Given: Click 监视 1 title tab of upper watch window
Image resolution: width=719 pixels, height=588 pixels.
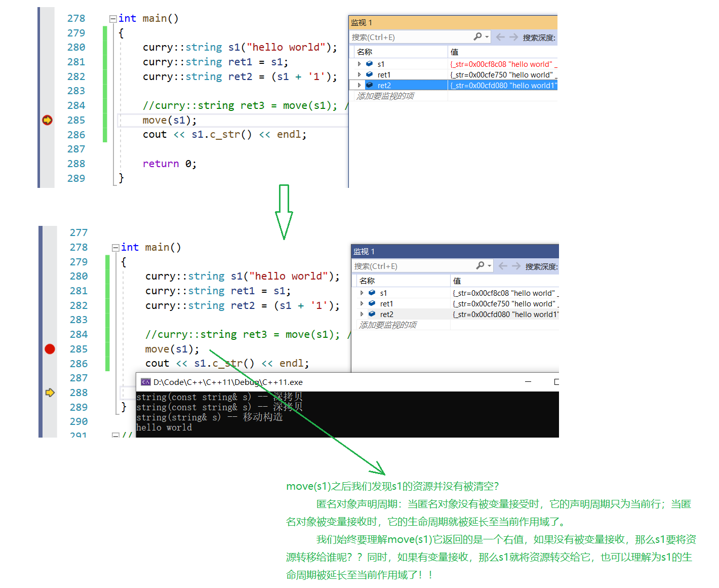Looking at the screenshot, I should click(362, 22).
